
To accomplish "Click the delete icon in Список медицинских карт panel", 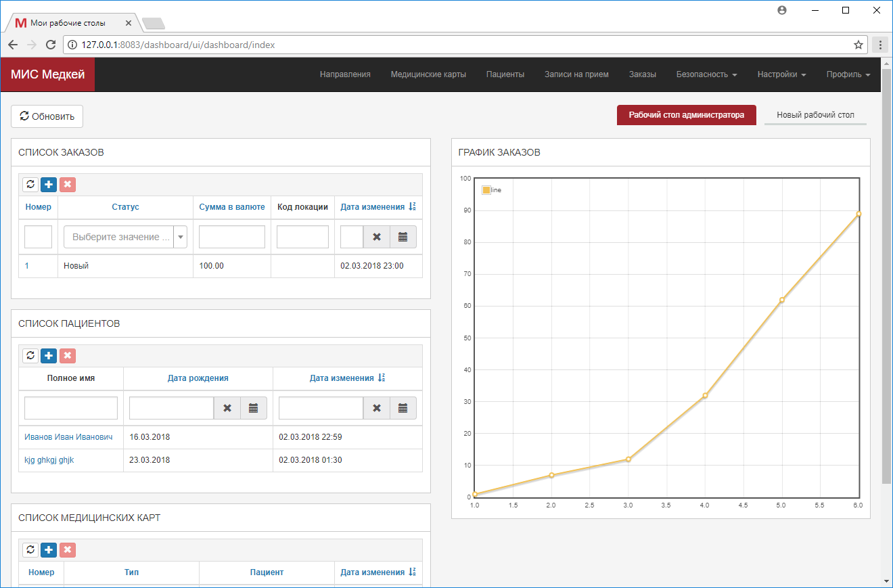I will (x=67, y=549).
